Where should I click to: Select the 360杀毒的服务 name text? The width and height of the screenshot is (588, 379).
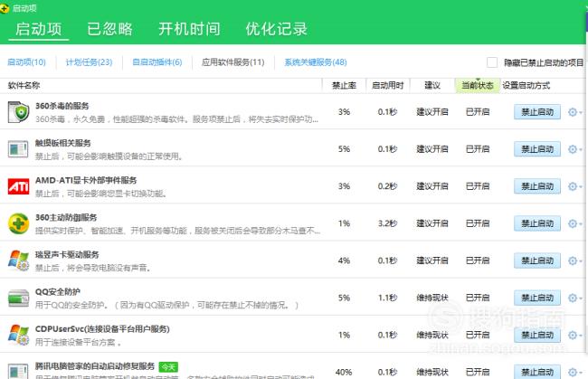coord(62,106)
